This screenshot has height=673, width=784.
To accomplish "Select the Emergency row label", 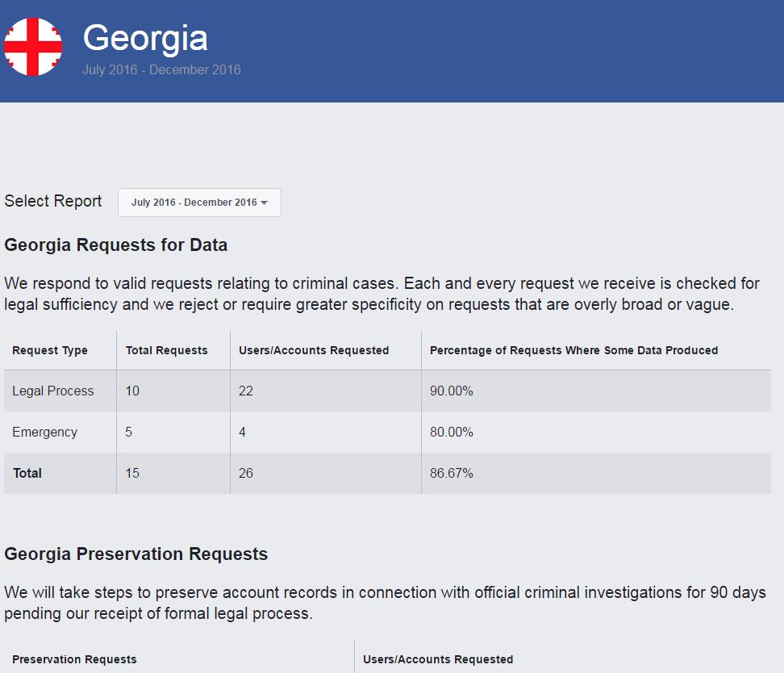I will click(45, 433).
